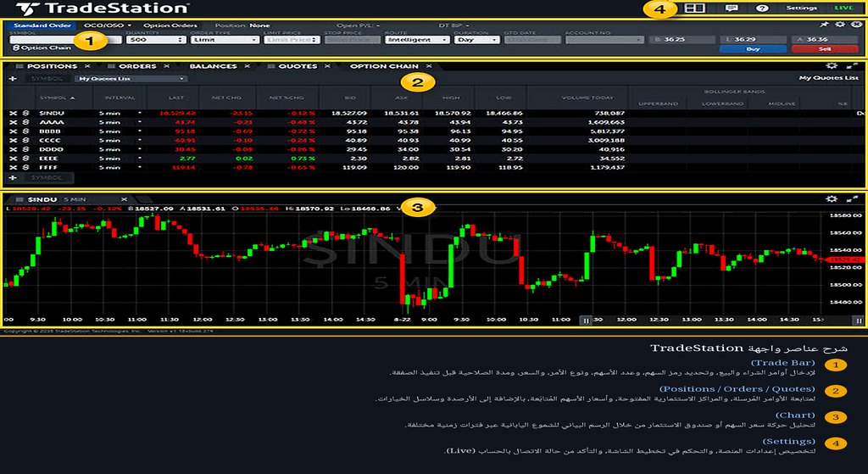Open the Duration Day dropdown
This screenshot has height=474, width=868.
[x=476, y=40]
